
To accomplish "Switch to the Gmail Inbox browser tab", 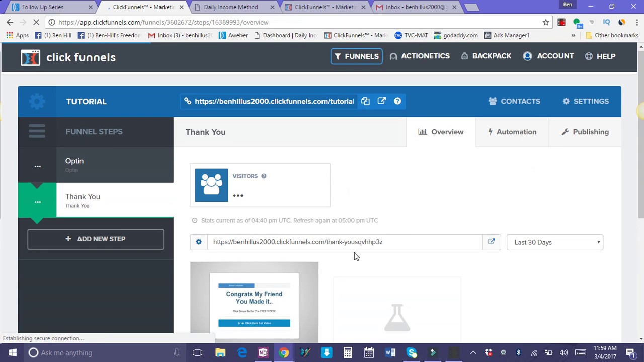I will click(x=417, y=7).
